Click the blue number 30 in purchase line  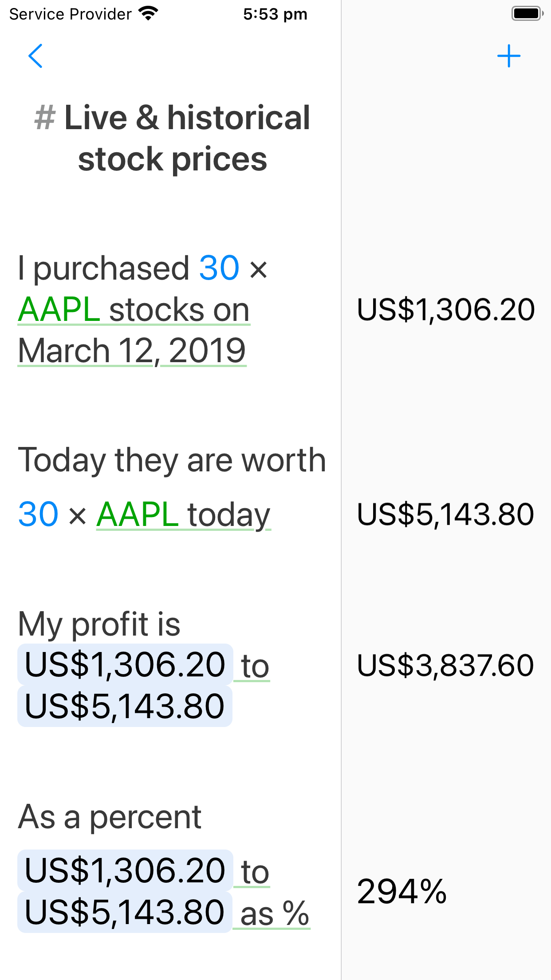[x=219, y=268]
